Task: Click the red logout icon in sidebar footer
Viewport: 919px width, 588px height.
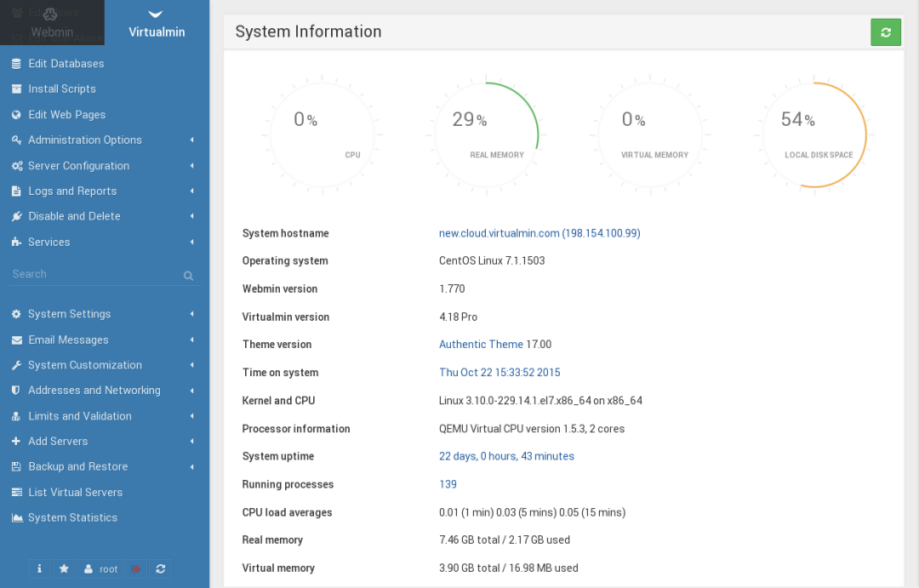Action: pos(135,569)
